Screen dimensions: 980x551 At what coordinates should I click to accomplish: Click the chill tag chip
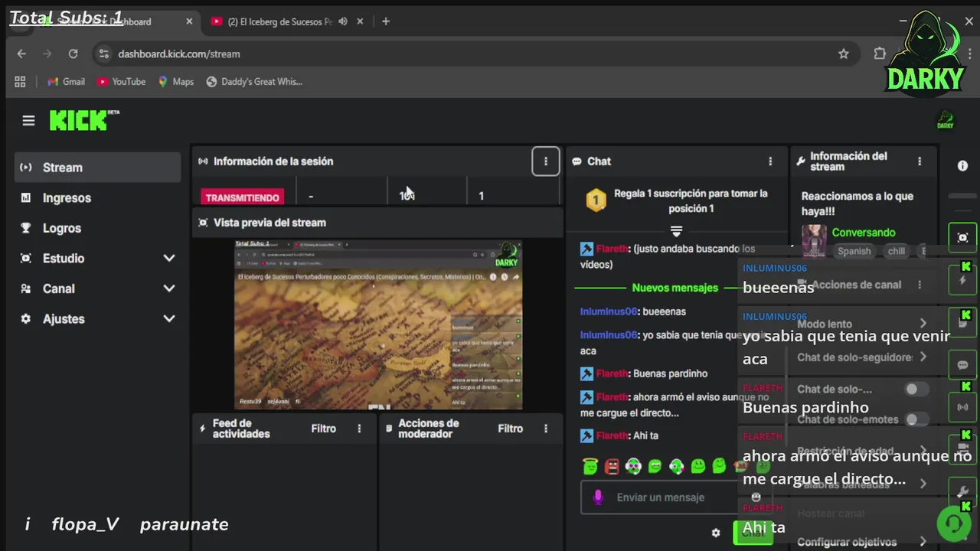coord(896,251)
